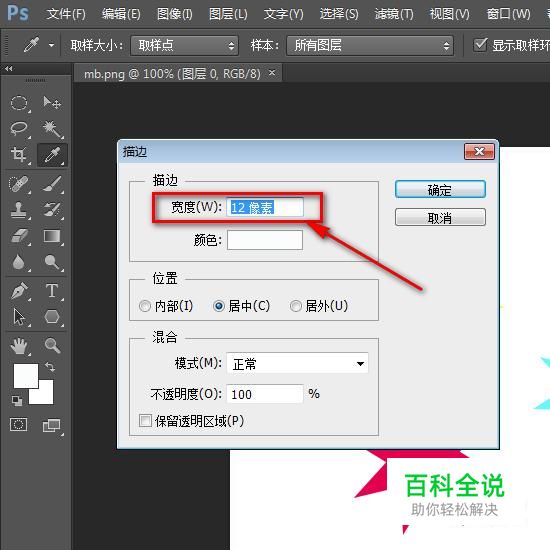Open the stroke 颜色 swatch
Image resolution: width=550 pixels, height=550 pixels.
(x=265, y=240)
